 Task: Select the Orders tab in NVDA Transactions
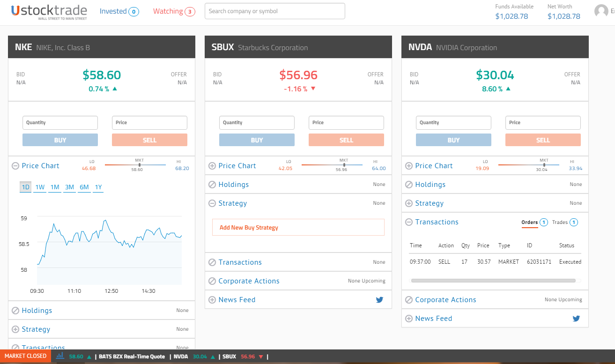pos(529,222)
